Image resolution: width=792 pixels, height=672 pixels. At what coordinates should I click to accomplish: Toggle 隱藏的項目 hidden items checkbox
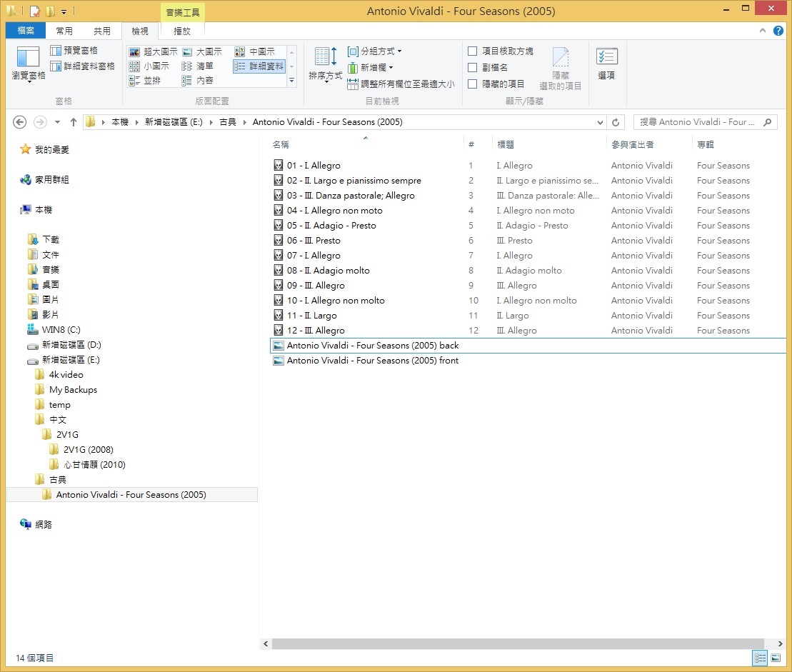pos(473,84)
